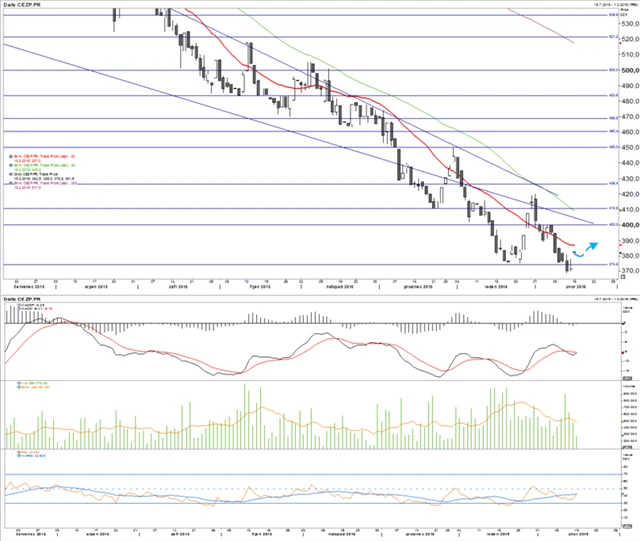Screen dimensions: 640x541
Task: Click the 374,8 support line label
Action: coord(613,265)
